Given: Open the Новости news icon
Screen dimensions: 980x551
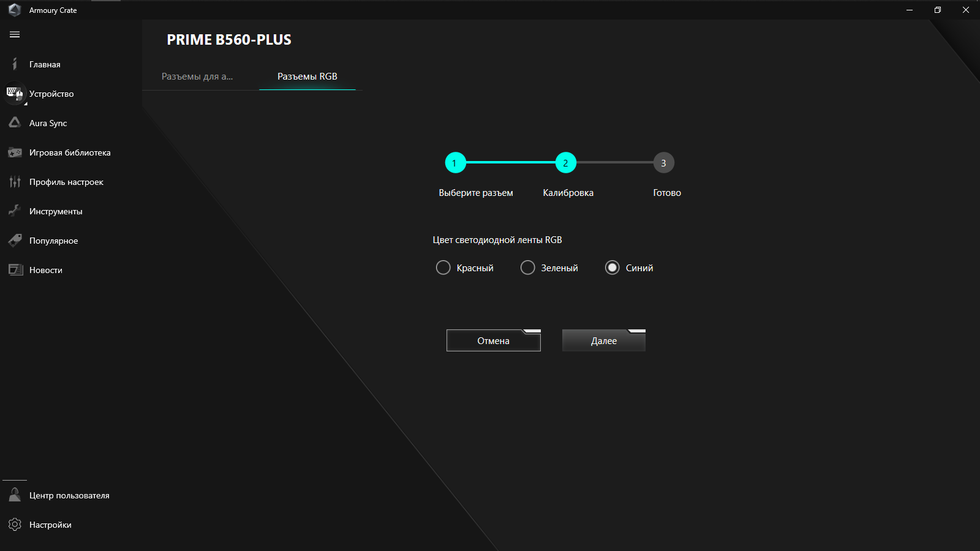Looking at the screenshot, I should pos(15,270).
